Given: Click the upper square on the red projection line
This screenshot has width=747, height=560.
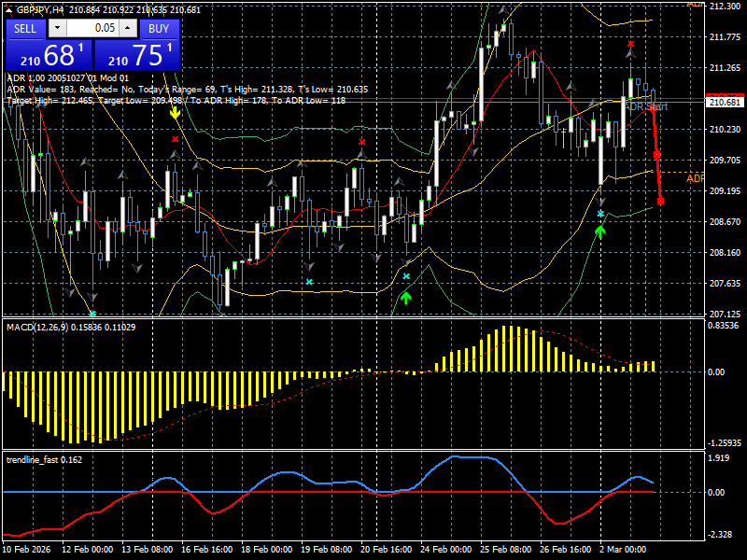Looking at the screenshot, I should (657, 154).
